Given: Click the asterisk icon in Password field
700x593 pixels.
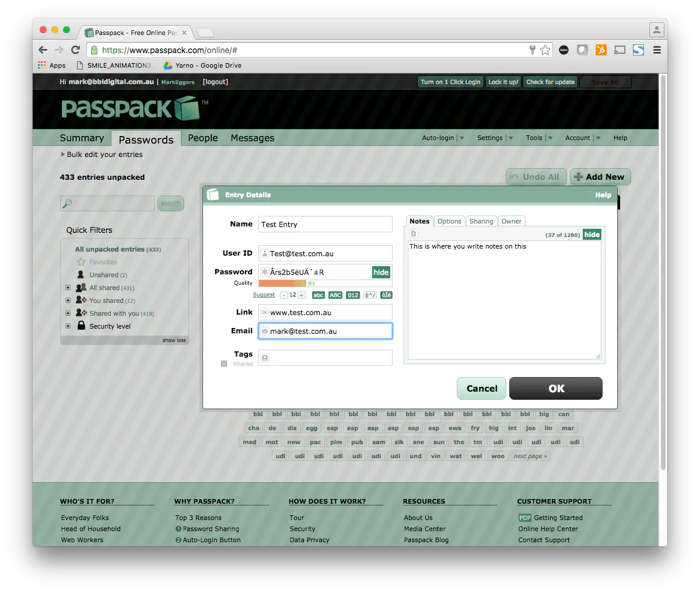Looking at the screenshot, I should tap(264, 272).
